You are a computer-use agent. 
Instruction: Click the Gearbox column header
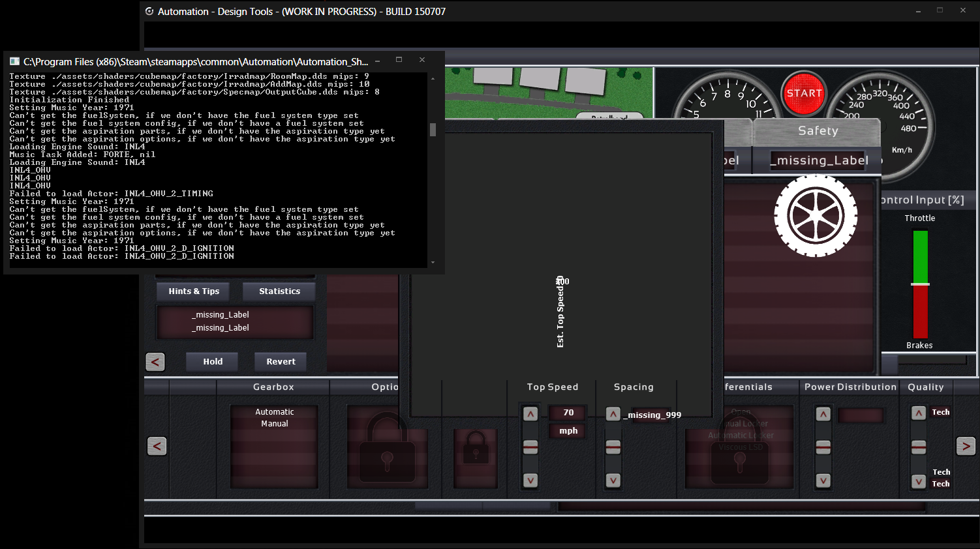click(x=273, y=387)
